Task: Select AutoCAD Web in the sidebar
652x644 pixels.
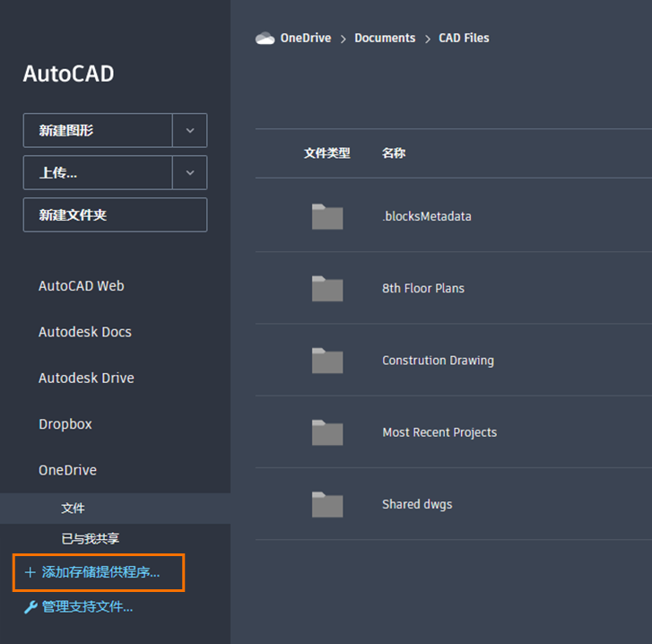Action: click(82, 286)
